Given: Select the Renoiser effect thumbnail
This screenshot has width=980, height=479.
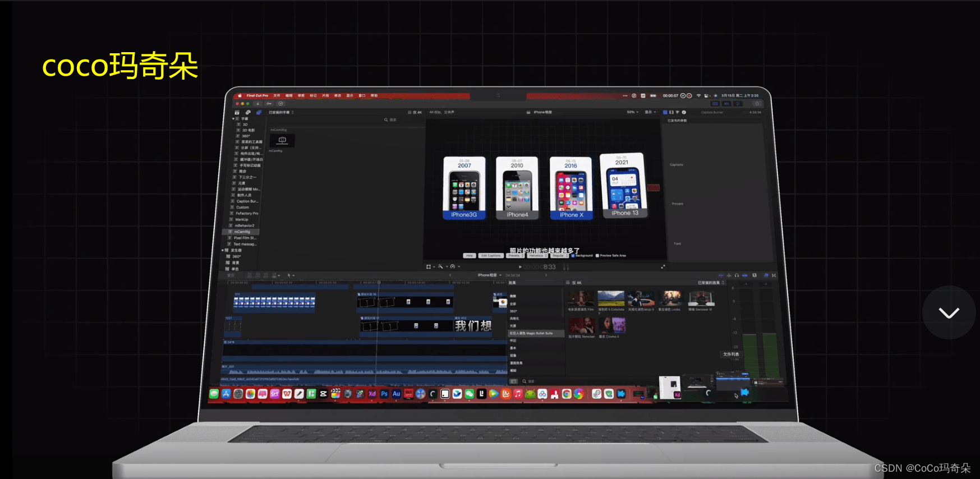Looking at the screenshot, I should pyautogui.click(x=581, y=325).
